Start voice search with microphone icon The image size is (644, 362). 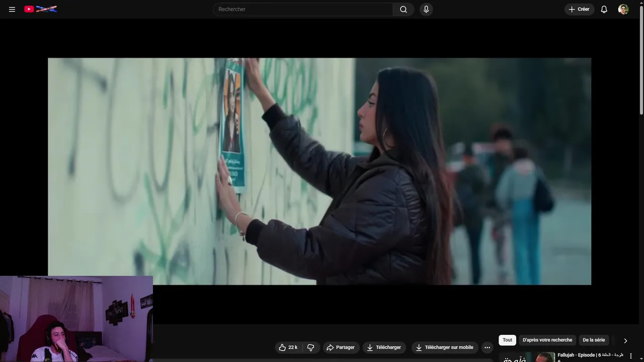426,9
